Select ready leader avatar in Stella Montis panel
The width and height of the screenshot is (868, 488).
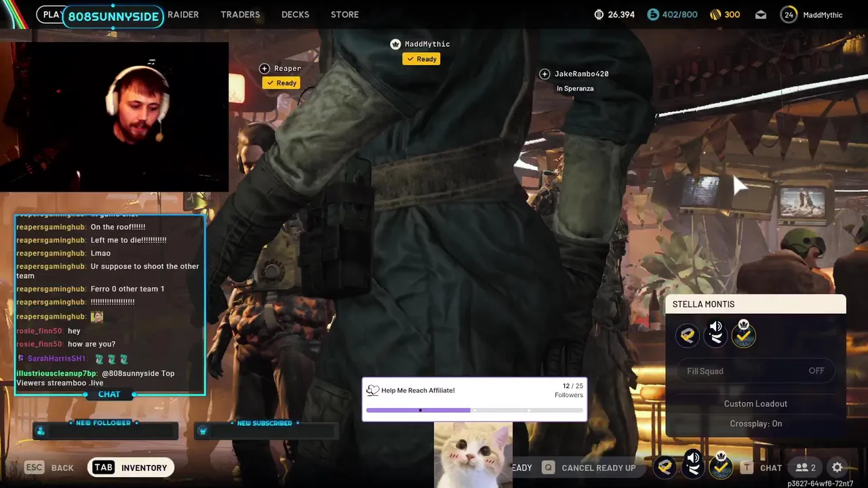point(743,333)
